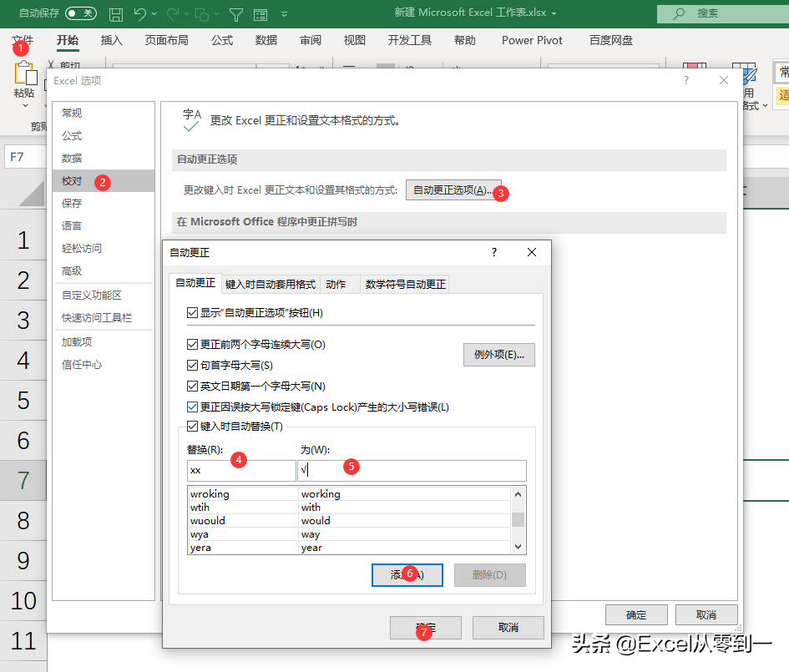Viewport: 789px width, 672px height.
Task: Click the 例外项(E) button
Action: (x=498, y=354)
